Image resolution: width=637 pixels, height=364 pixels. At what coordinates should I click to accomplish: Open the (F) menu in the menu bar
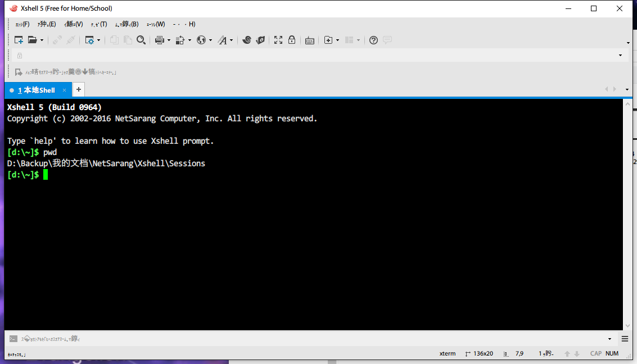coord(22,24)
